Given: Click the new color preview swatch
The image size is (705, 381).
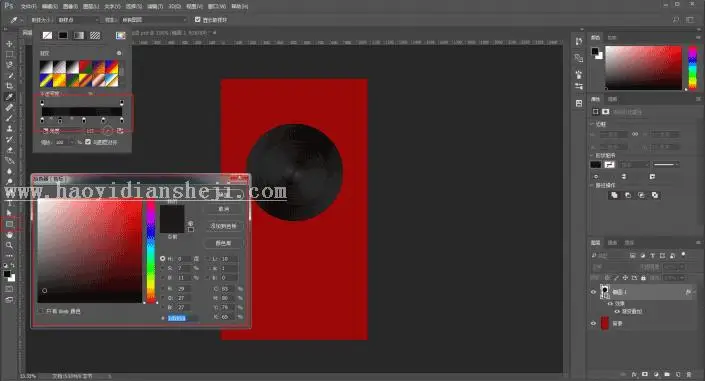Looking at the screenshot, I should tap(172, 212).
